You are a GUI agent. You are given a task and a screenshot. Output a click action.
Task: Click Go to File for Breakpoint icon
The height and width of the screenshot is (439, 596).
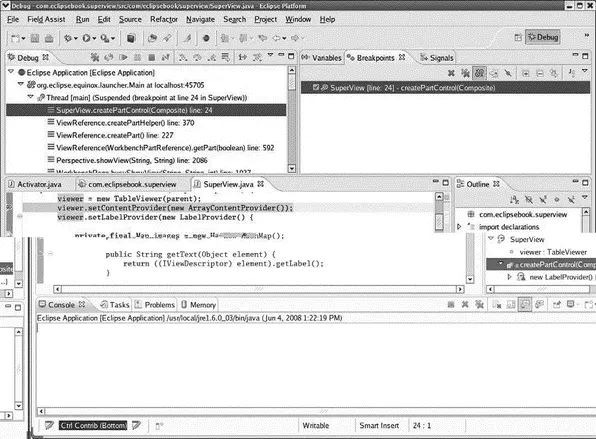pos(493,73)
